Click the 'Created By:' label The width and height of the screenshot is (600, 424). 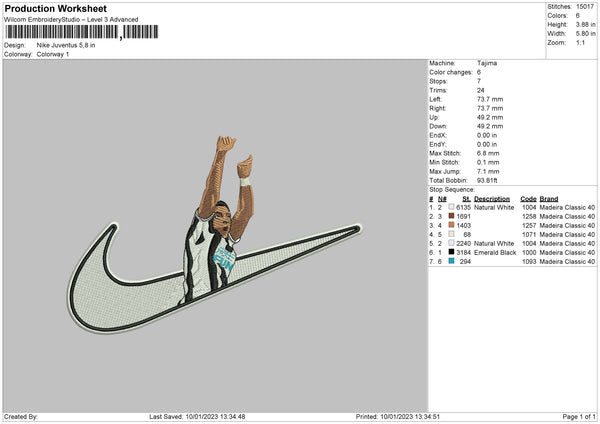(21, 417)
